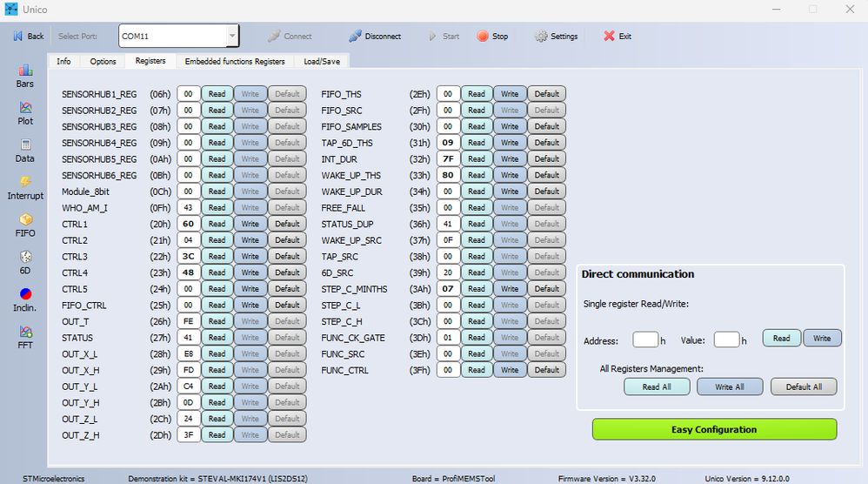Switch to the Options tab
Image resolution: width=868 pixels, height=484 pixels.
[x=103, y=62]
